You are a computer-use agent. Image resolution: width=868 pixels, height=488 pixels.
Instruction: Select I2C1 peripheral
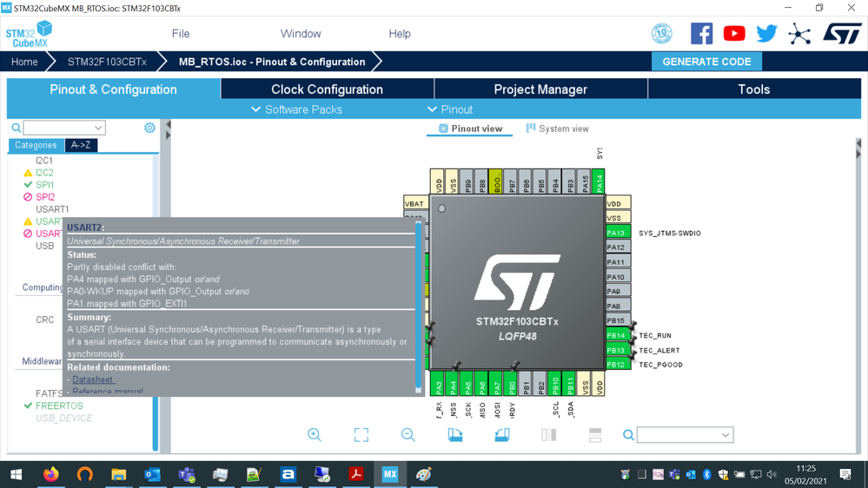tap(44, 161)
